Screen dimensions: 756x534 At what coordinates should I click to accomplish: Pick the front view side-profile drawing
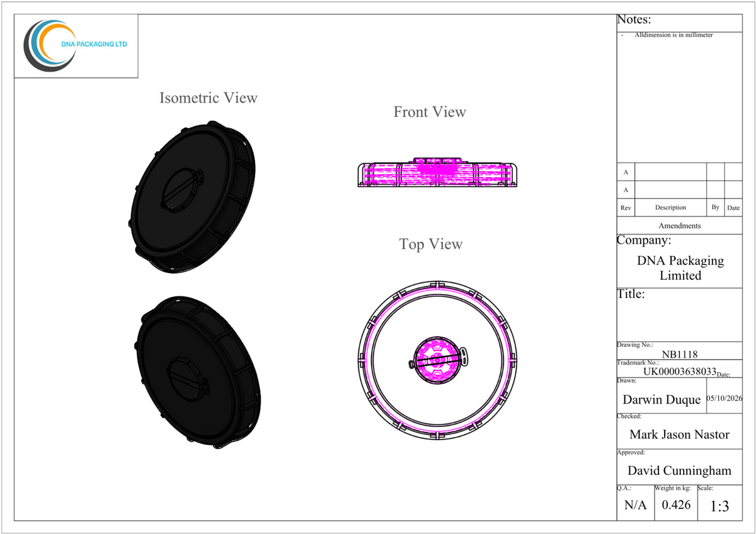(438, 173)
